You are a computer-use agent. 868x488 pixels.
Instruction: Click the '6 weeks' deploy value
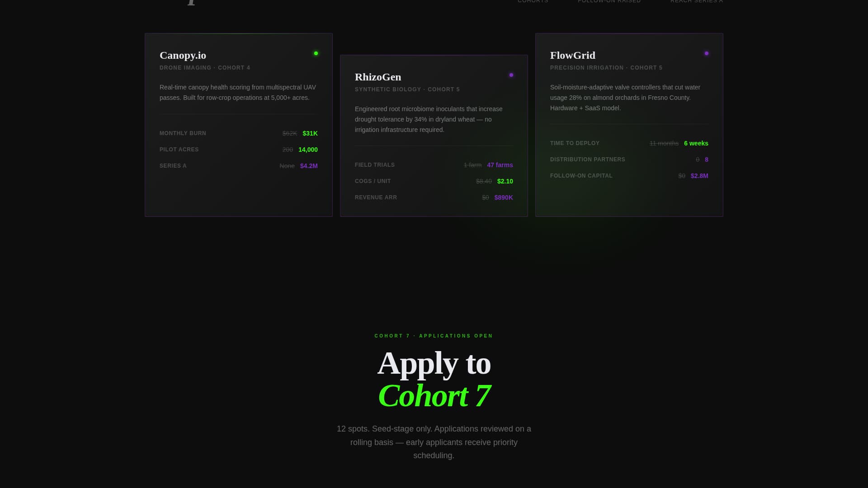tap(696, 143)
